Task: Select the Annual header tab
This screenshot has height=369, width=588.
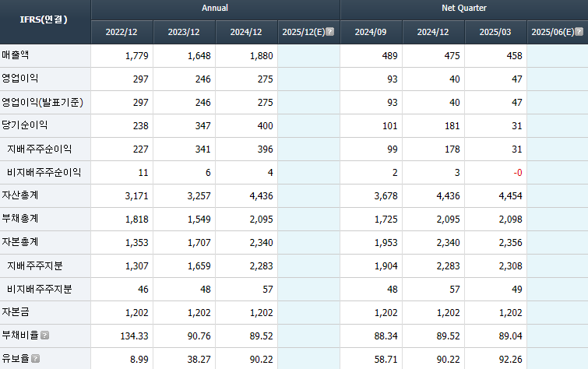Action: 215,9
